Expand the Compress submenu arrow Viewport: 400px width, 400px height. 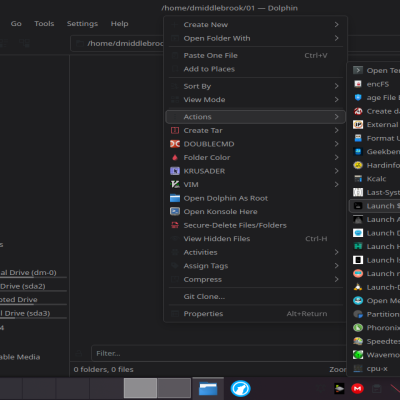pyautogui.click(x=336, y=279)
